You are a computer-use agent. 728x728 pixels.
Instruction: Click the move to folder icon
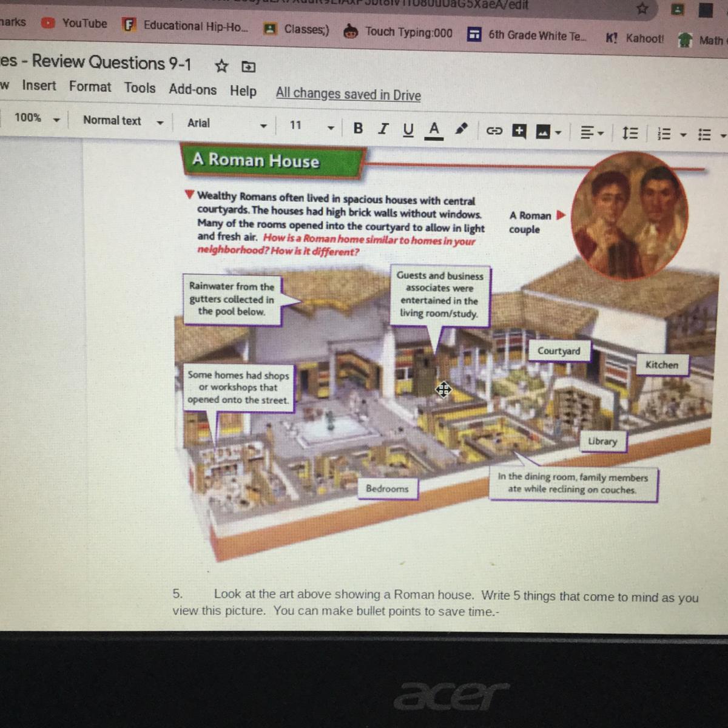coord(249,66)
